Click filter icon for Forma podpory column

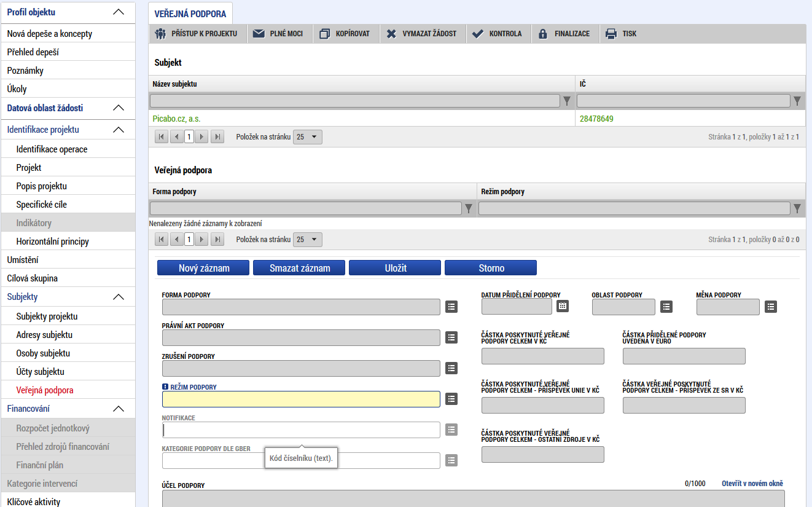pos(469,209)
